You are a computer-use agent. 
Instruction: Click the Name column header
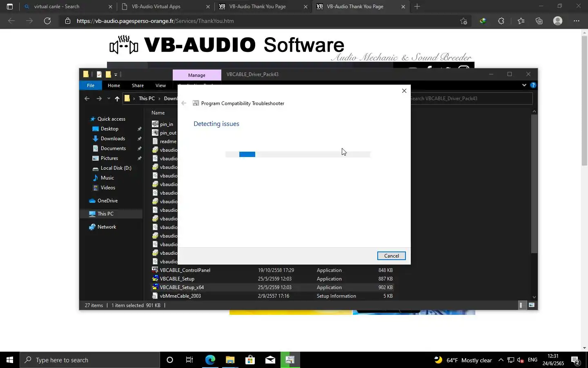(158, 113)
